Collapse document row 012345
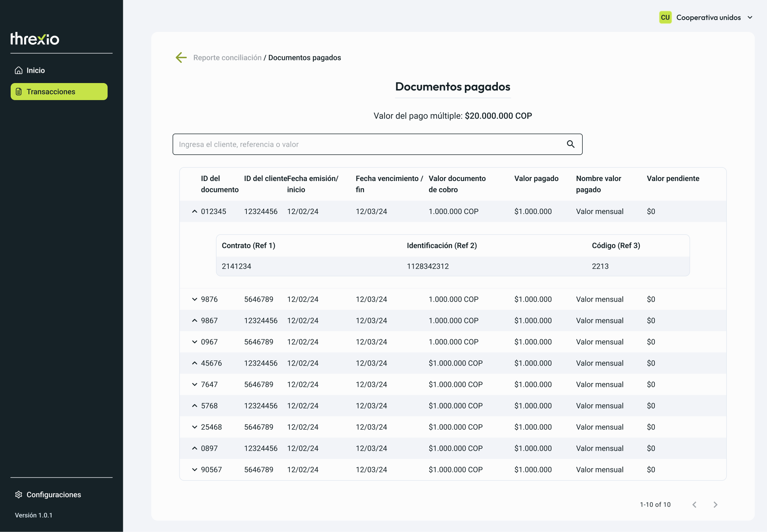 [x=195, y=212]
